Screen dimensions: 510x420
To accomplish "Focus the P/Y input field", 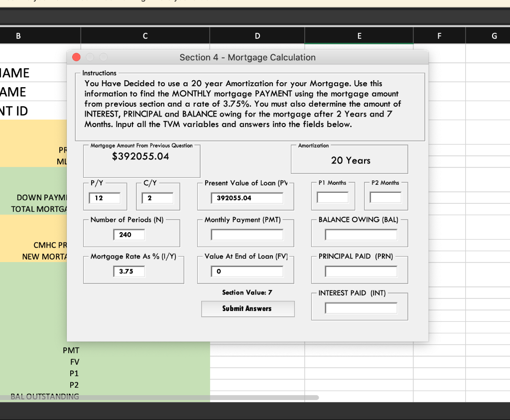I will click(105, 198).
